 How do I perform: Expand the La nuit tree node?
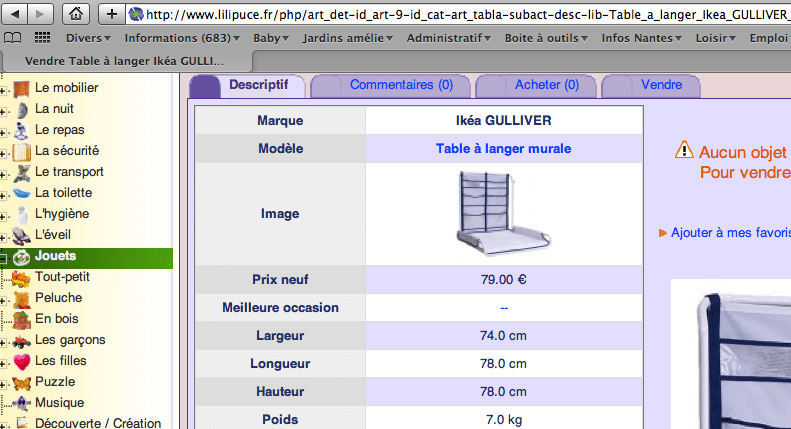point(3,112)
